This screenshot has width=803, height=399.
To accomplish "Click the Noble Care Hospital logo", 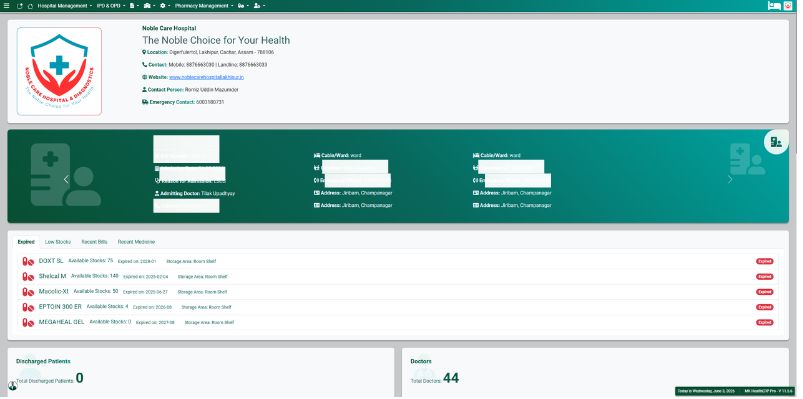I will click(x=59, y=71).
